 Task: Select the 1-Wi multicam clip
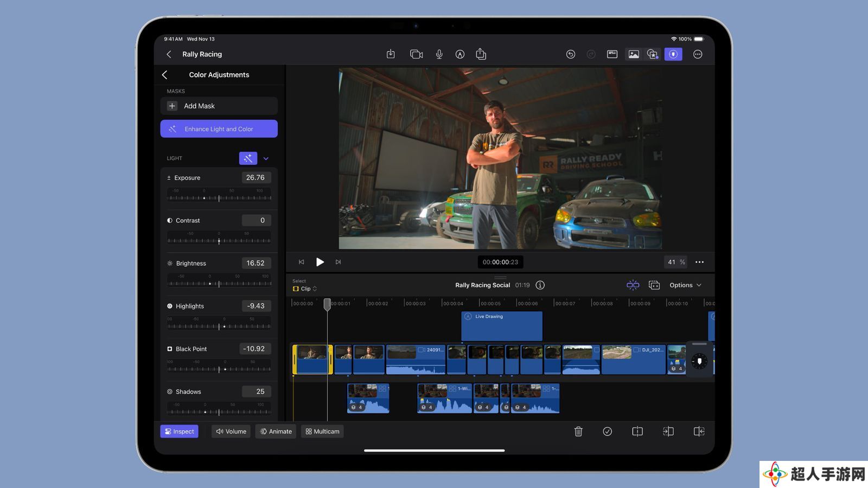click(x=444, y=399)
